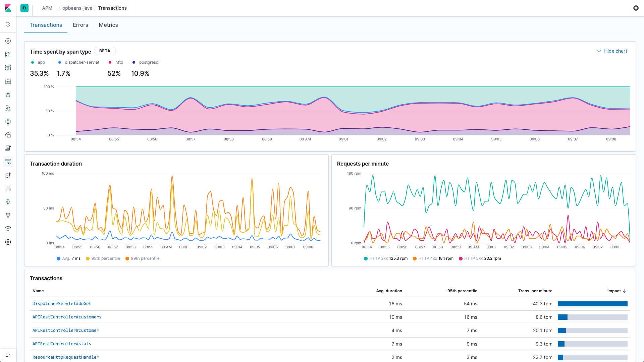Click the 40.3 tpm value

(x=543, y=304)
